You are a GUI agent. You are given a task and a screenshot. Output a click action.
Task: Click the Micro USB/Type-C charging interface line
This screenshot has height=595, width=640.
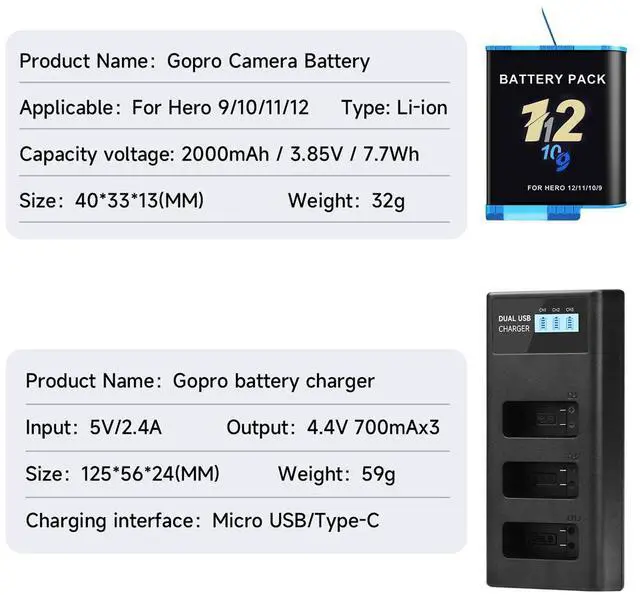[202, 521]
